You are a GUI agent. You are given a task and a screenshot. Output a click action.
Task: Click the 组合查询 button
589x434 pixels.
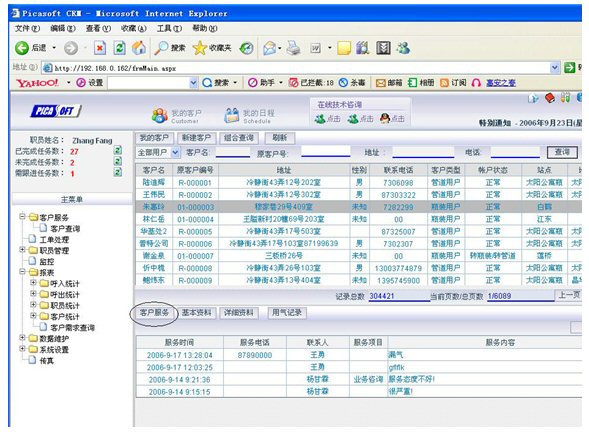[239, 138]
